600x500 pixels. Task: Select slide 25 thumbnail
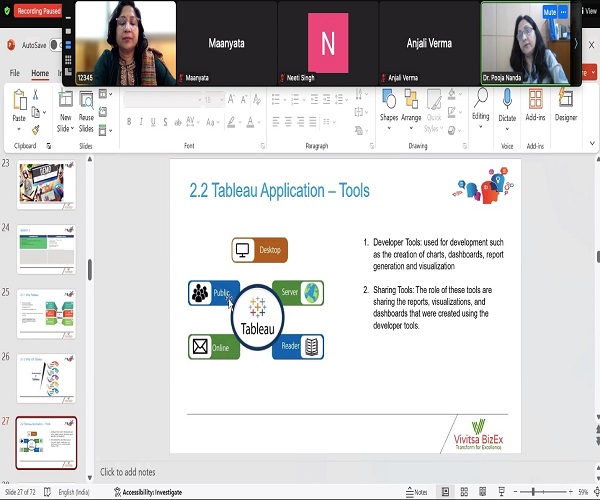(46, 314)
